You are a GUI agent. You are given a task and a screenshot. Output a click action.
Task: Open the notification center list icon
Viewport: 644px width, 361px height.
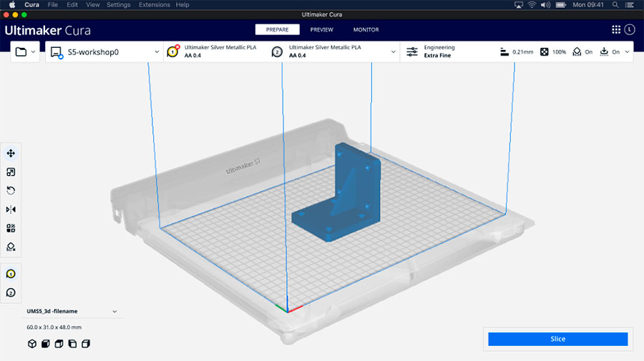tap(629, 5)
